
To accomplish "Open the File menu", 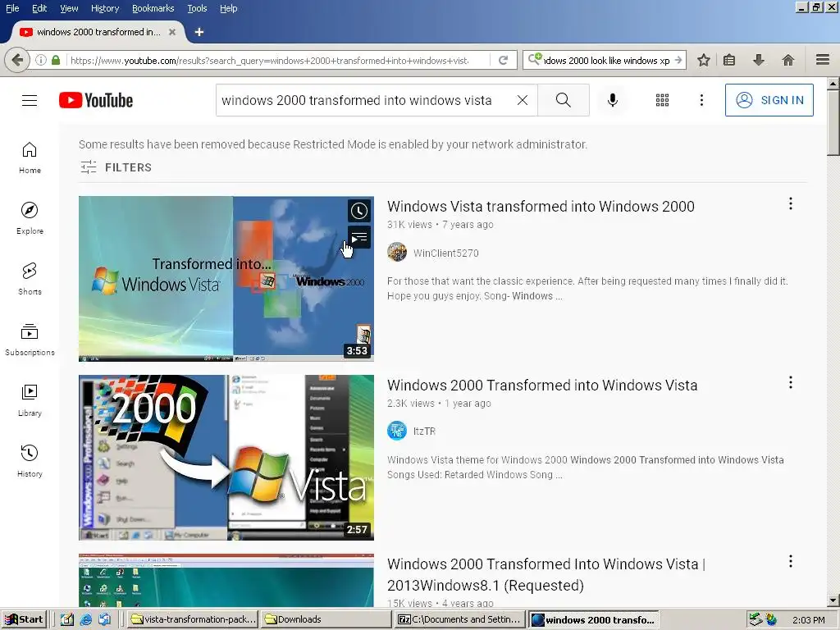I will click(x=12, y=8).
